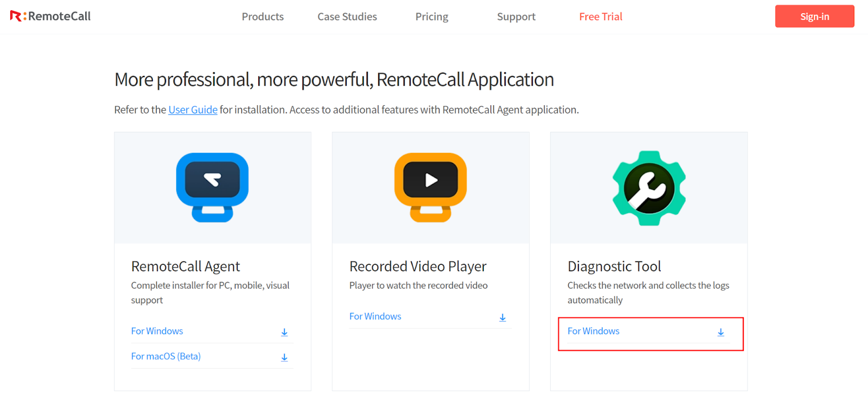Open the Products menu

pyautogui.click(x=263, y=17)
